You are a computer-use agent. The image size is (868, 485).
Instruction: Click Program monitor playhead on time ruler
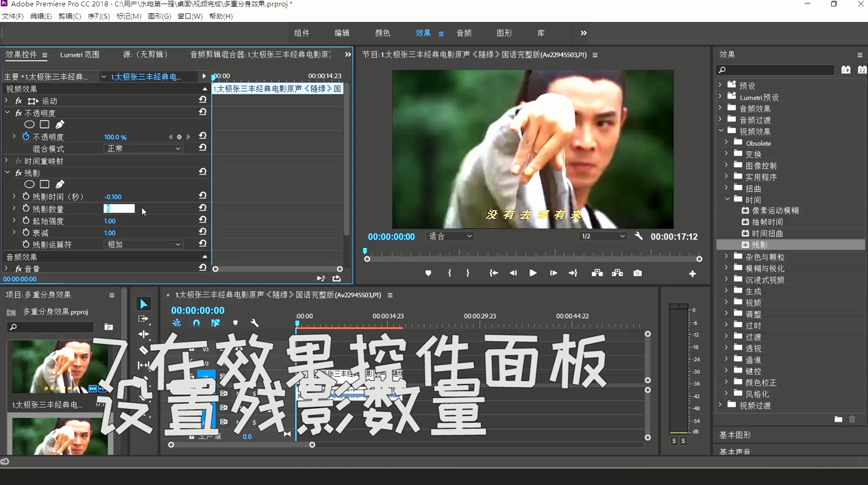365,251
